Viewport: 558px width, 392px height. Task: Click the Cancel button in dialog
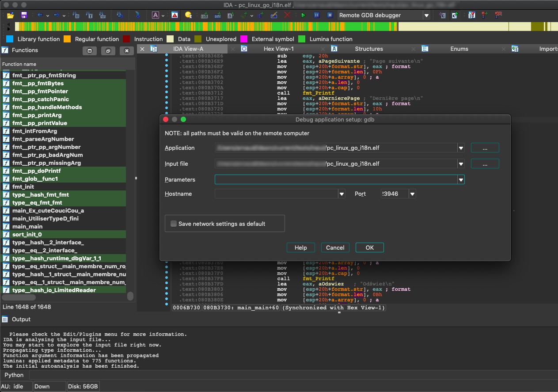click(x=335, y=247)
